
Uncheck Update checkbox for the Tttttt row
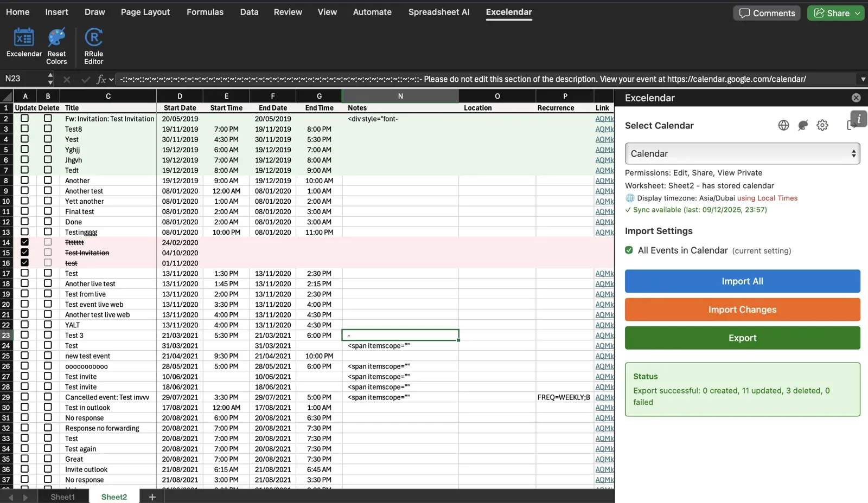(x=24, y=242)
